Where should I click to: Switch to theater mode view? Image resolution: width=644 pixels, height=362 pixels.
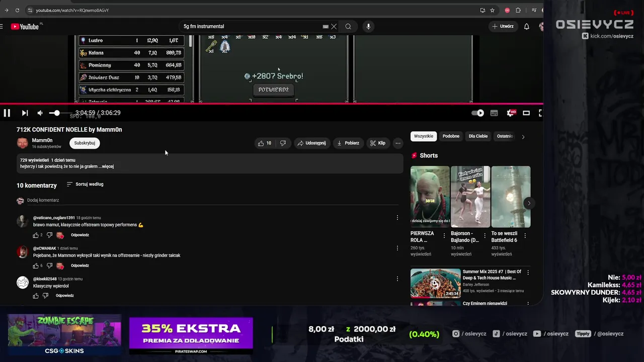point(526,113)
